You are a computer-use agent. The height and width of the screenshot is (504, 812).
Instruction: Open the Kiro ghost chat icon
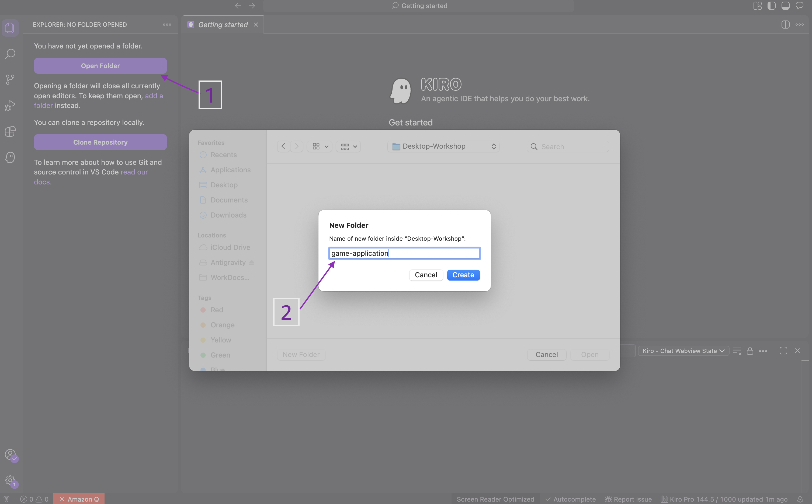point(10,157)
